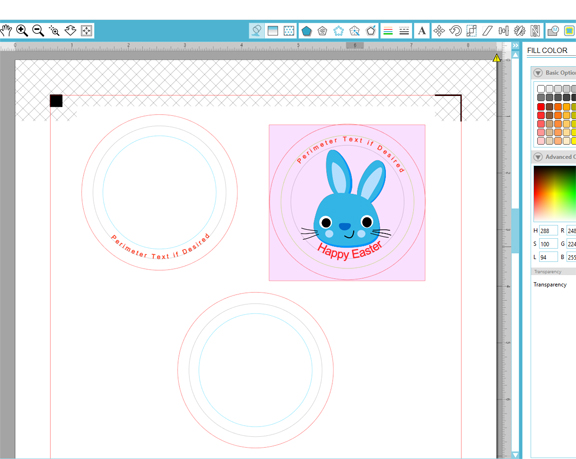Select the Drag Zoom tool
Image resolution: width=576 pixels, height=459 pixels.
coord(70,30)
